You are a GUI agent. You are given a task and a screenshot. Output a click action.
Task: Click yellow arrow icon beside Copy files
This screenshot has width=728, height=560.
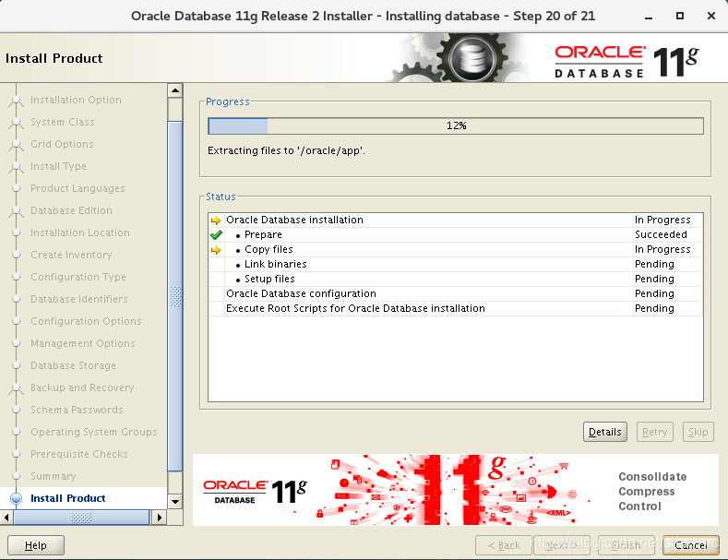[216, 250]
